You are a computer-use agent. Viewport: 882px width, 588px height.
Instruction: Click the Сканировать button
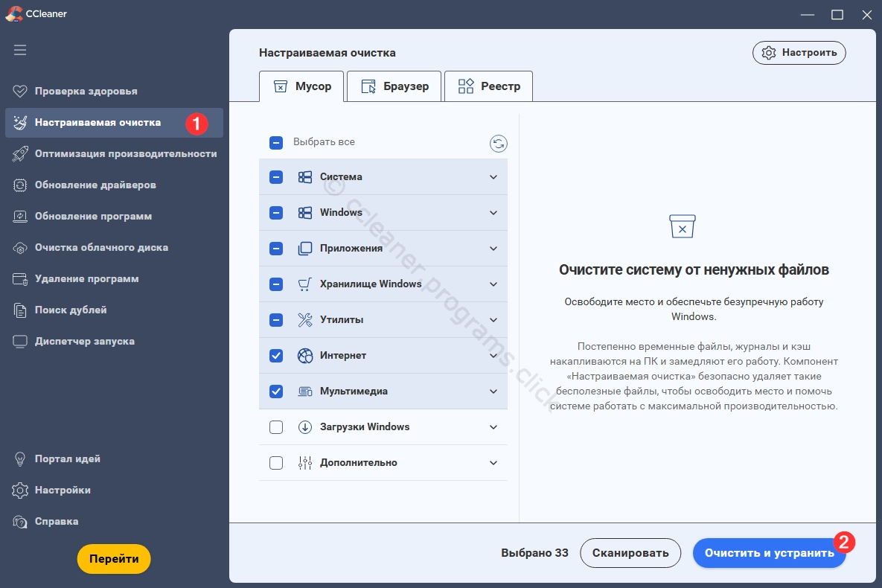(630, 553)
